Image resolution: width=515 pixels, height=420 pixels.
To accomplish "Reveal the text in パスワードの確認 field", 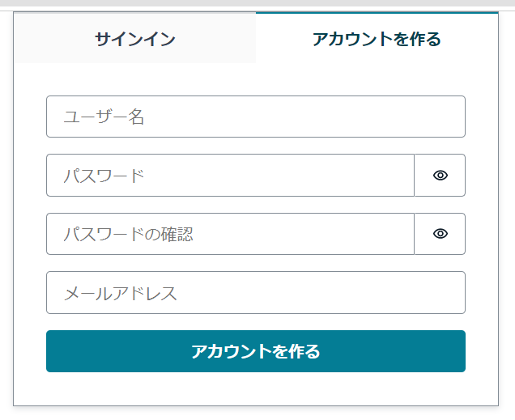I will click(x=440, y=234).
